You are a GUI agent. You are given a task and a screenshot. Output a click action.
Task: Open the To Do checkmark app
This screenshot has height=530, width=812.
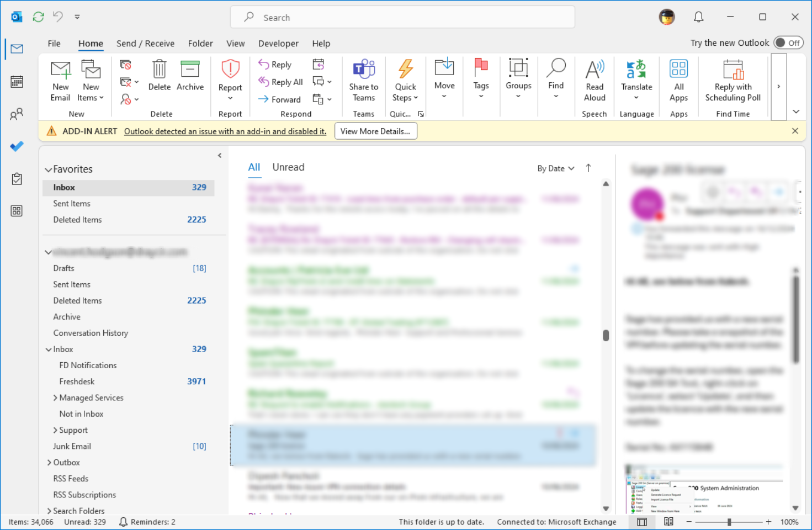point(17,146)
